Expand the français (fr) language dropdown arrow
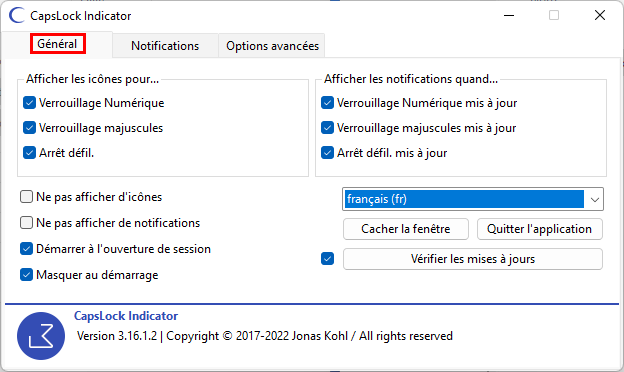 coord(595,199)
